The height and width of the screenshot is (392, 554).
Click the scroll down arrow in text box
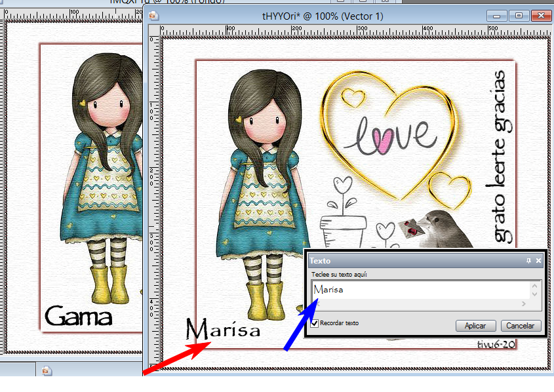pyautogui.click(x=534, y=294)
